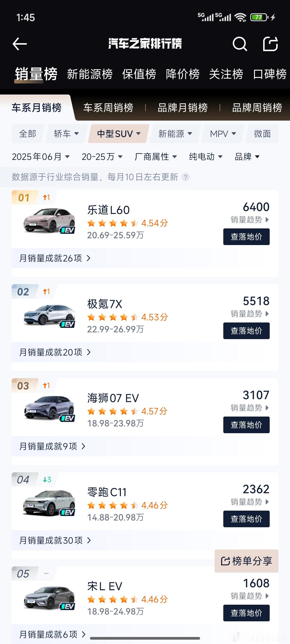The image size is (290, 644).
Task: Open sales trend arrow for 极氪7X
Action: click(267, 314)
